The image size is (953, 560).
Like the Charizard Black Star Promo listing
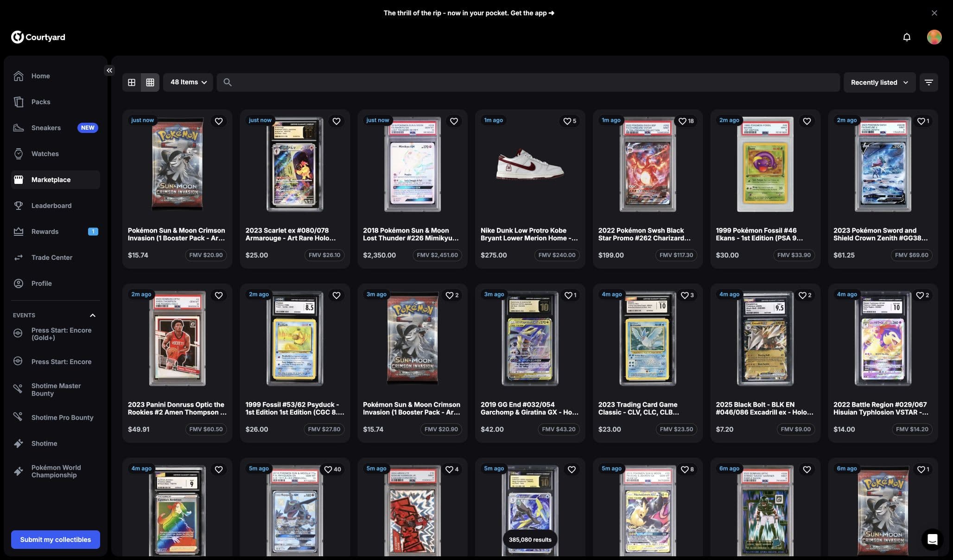(x=686, y=121)
